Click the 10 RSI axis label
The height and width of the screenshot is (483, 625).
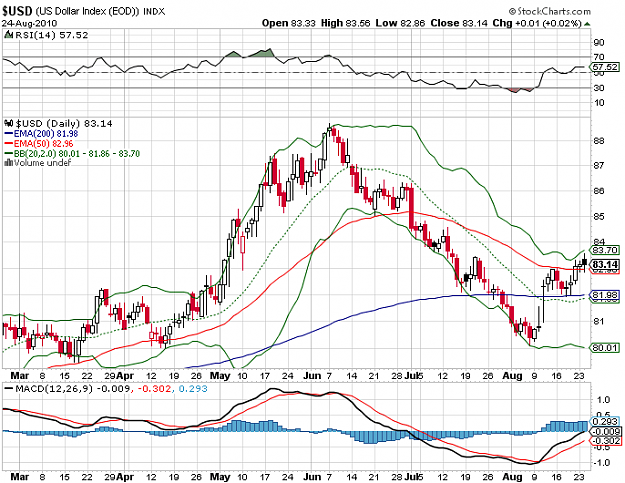[599, 103]
